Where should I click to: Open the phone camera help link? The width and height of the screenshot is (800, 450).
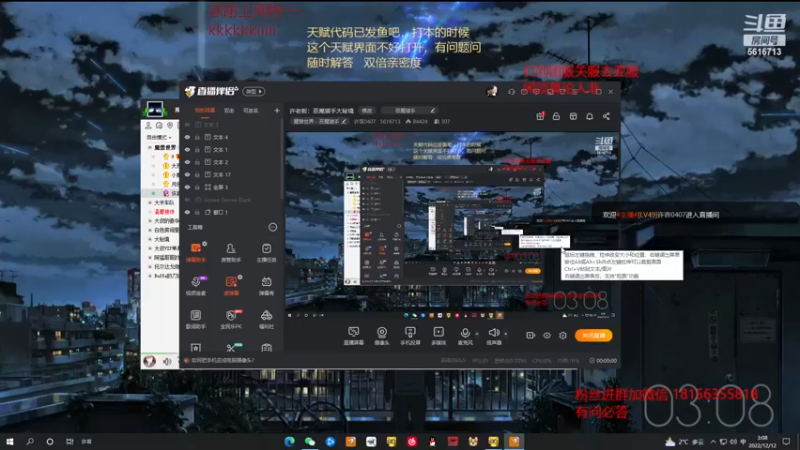click(x=222, y=360)
